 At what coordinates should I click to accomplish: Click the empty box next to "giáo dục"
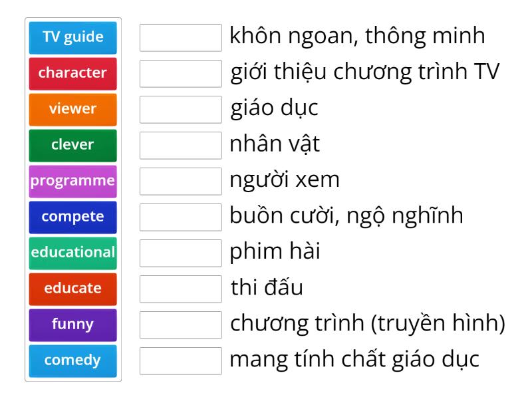click(x=181, y=112)
